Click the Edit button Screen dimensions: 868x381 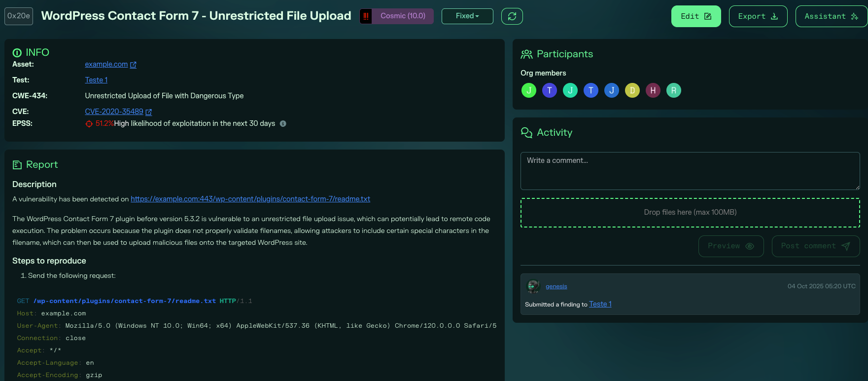point(695,16)
